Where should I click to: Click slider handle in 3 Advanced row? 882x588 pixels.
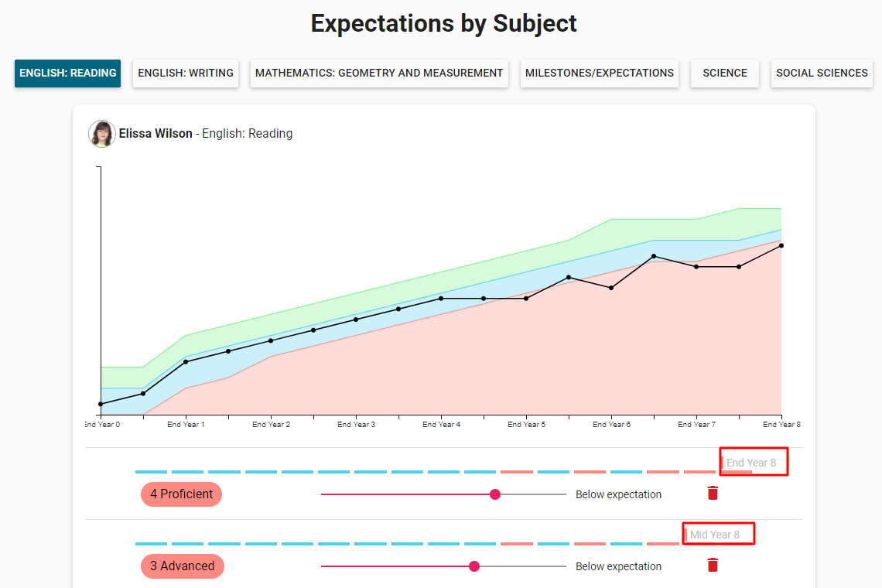pyautogui.click(x=474, y=566)
